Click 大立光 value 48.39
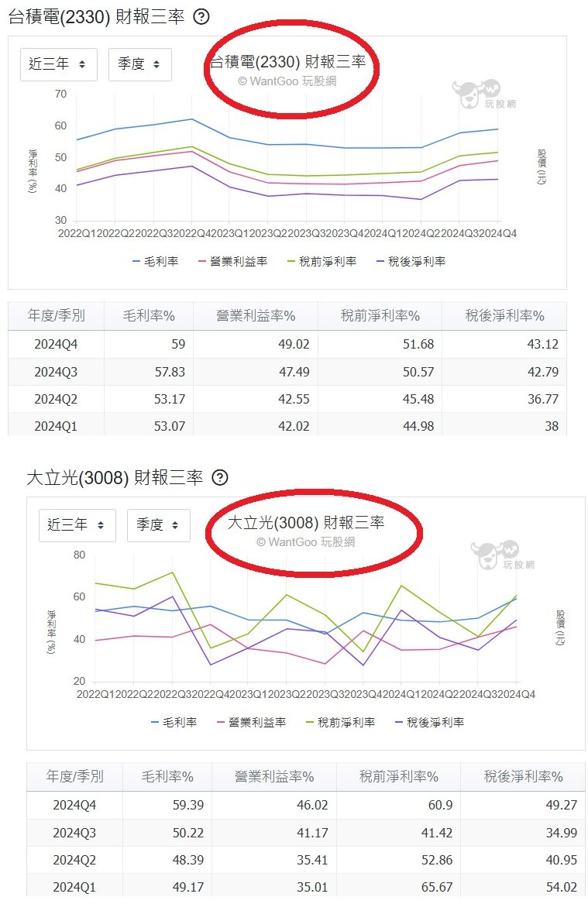 188,860
